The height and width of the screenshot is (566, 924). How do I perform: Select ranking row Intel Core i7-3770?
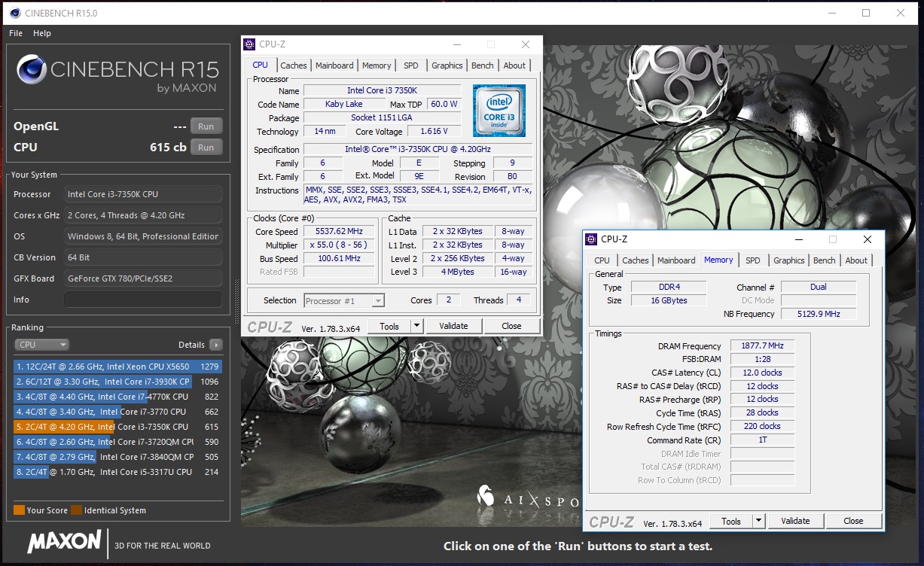(118, 412)
